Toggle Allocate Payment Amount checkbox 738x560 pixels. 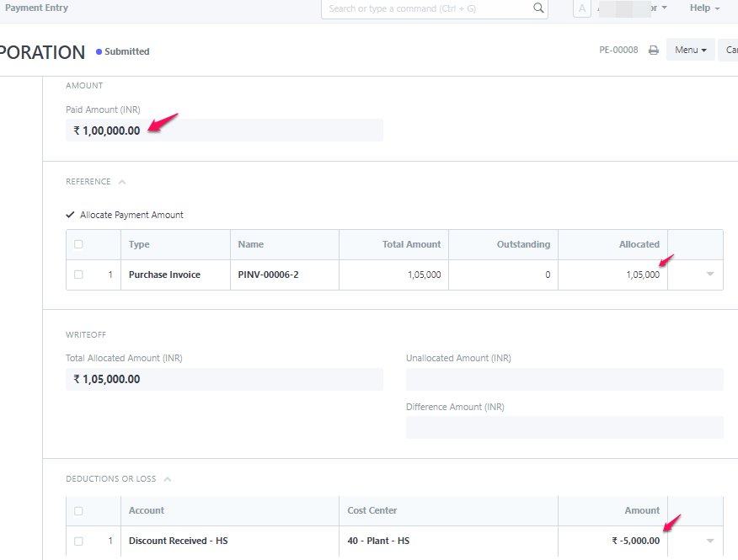(x=70, y=215)
